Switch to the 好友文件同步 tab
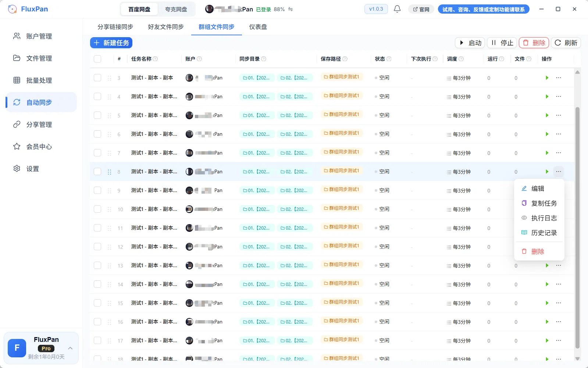This screenshot has height=368, width=588. click(x=166, y=27)
